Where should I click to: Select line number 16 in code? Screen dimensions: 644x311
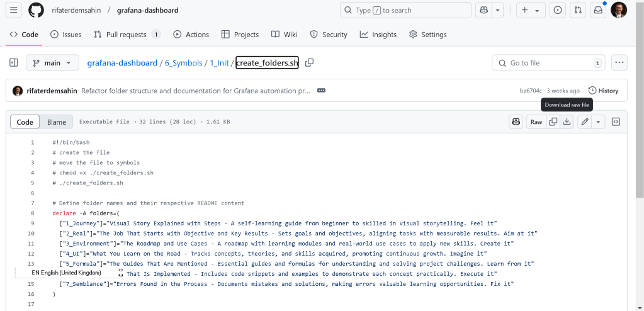[31, 294]
